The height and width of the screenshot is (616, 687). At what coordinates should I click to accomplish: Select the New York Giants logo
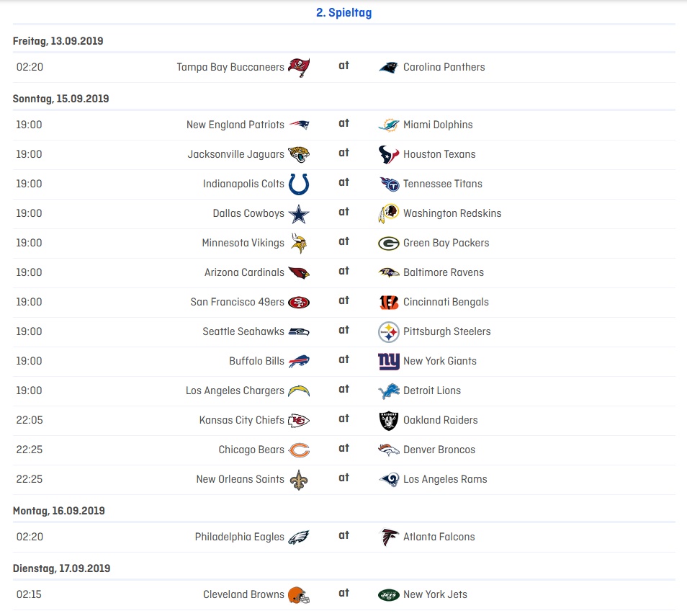[x=389, y=361]
